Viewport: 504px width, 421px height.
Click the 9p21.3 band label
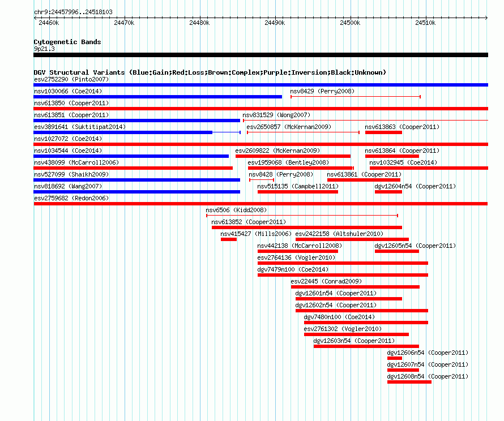point(44,49)
